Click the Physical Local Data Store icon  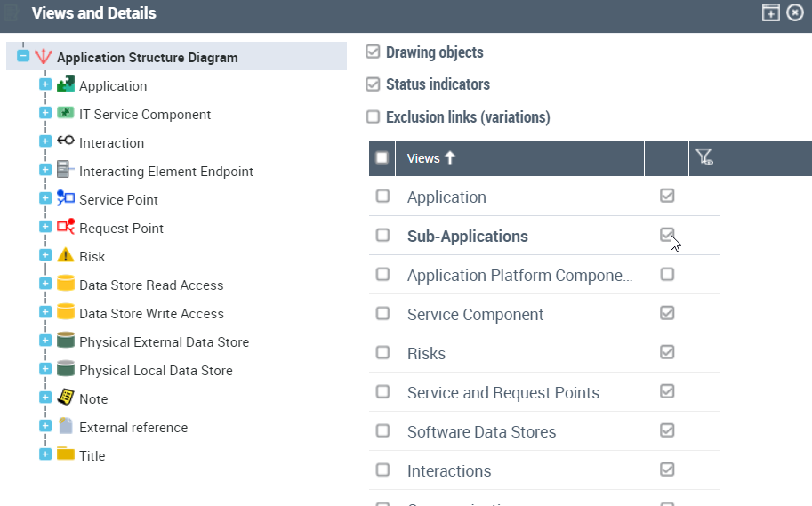66,370
